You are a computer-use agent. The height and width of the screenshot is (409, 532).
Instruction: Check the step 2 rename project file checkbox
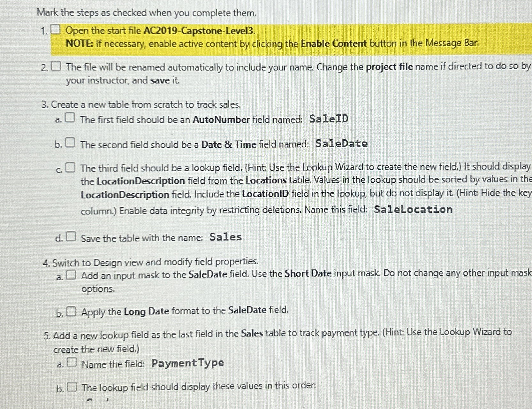pos(56,65)
